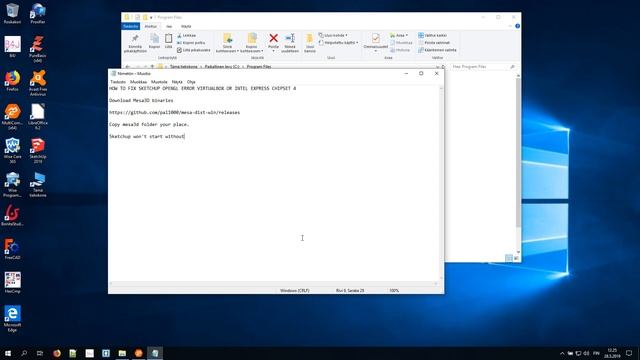The image size is (640, 360).
Task: Open the Wise Program Uninstaller desktop icon
Action: [x=12, y=184]
